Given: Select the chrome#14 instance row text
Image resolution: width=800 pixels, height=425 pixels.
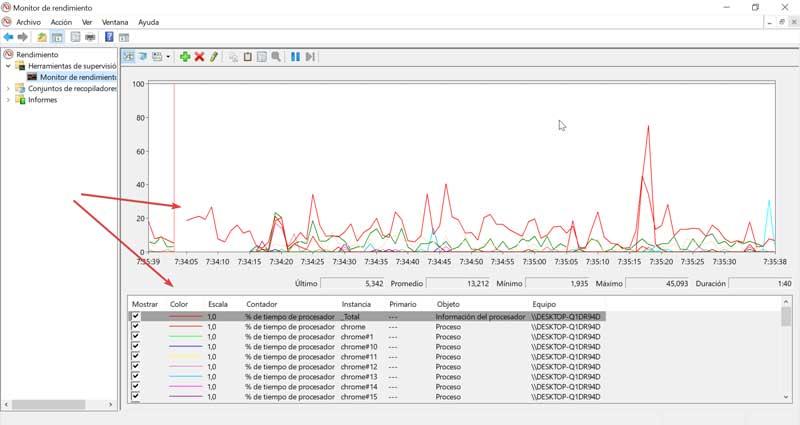Looking at the screenshot, I should pyautogui.click(x=359, y=387).
